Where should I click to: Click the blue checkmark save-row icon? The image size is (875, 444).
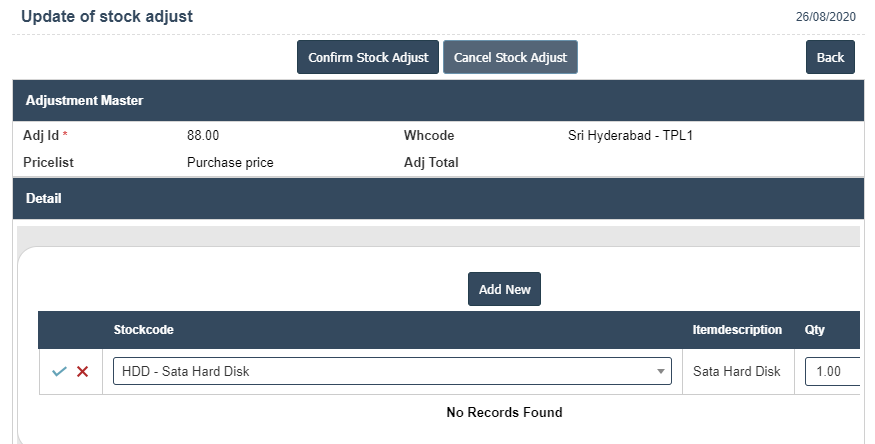coord(59,372)
